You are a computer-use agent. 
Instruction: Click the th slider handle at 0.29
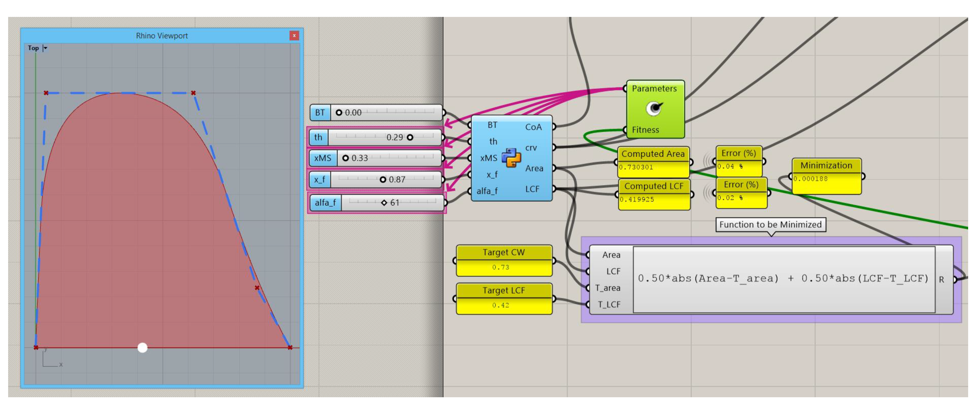tap(410, 137)
